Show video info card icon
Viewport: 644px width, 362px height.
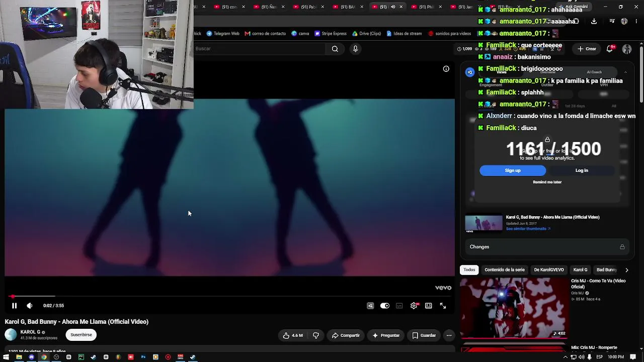pos(446,69)
